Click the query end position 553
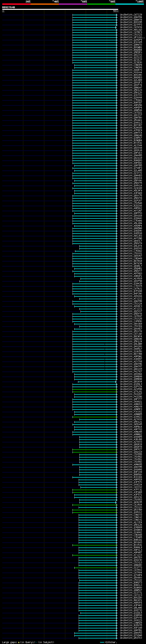The height and width of the screenshot is (644, 146). (115, 11)
